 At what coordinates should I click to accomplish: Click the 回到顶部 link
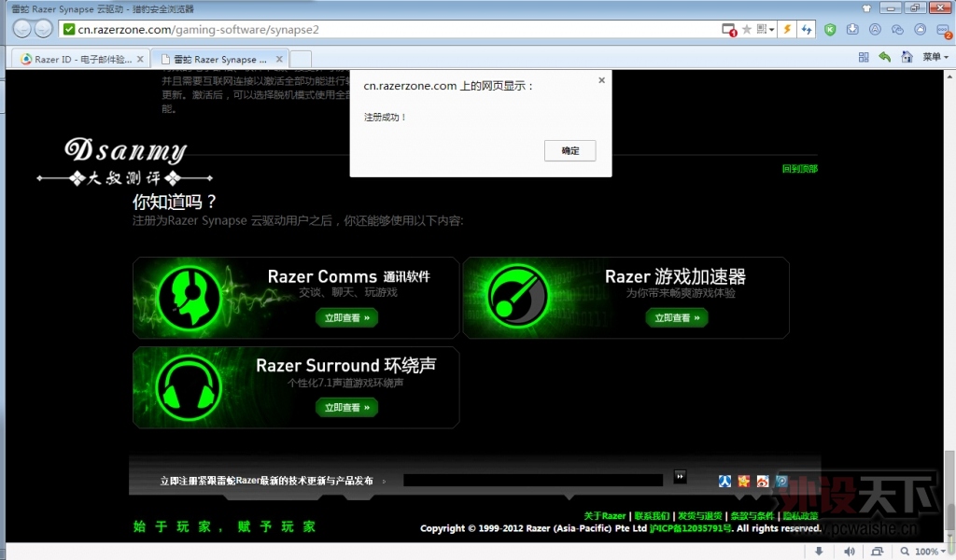(x=800, y=169)
